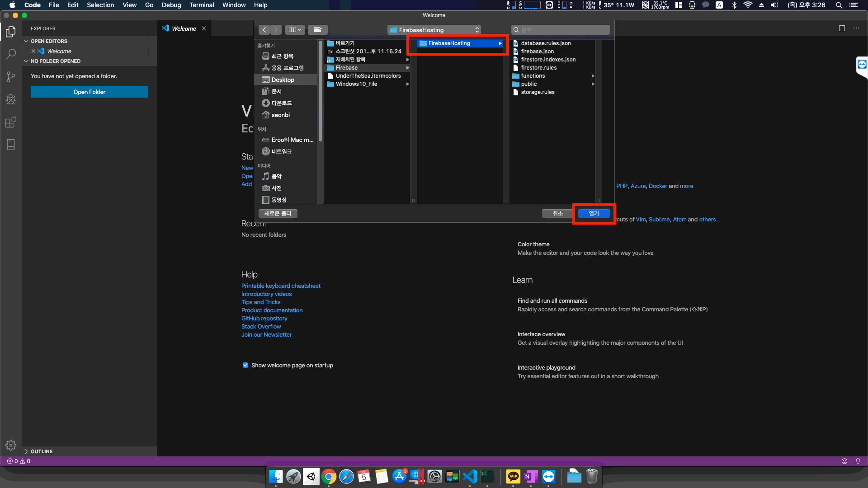Click the split editor icon
Viewport: 868px width, 488px height.
(x=842, y=28)
